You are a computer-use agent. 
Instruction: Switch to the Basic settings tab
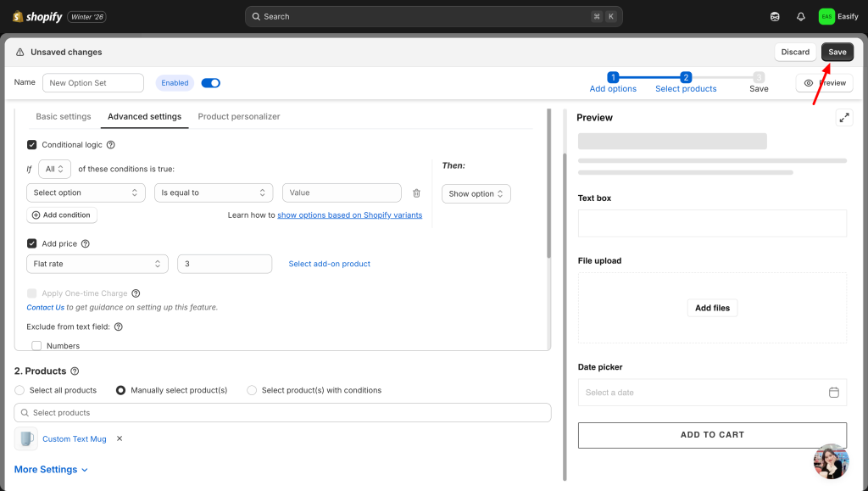64,116
